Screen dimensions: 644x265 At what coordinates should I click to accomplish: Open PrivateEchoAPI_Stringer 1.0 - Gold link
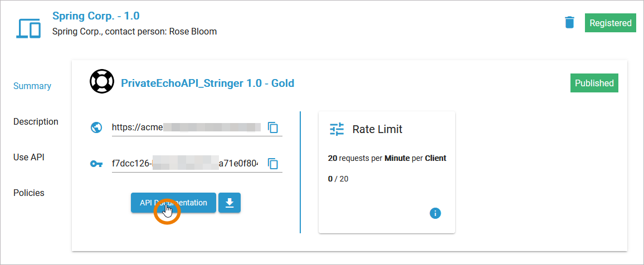[207, 84]
